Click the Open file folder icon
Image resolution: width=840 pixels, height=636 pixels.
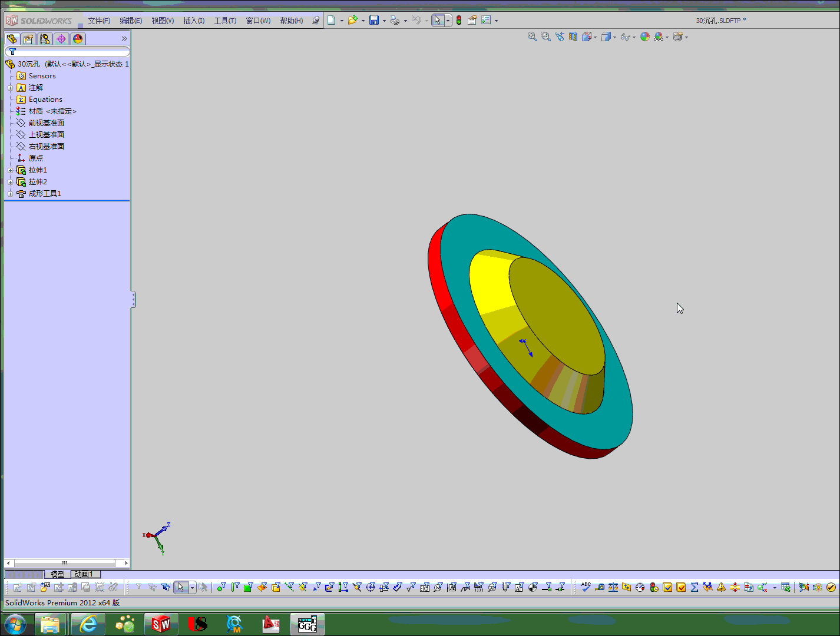(x=353, y=21)
